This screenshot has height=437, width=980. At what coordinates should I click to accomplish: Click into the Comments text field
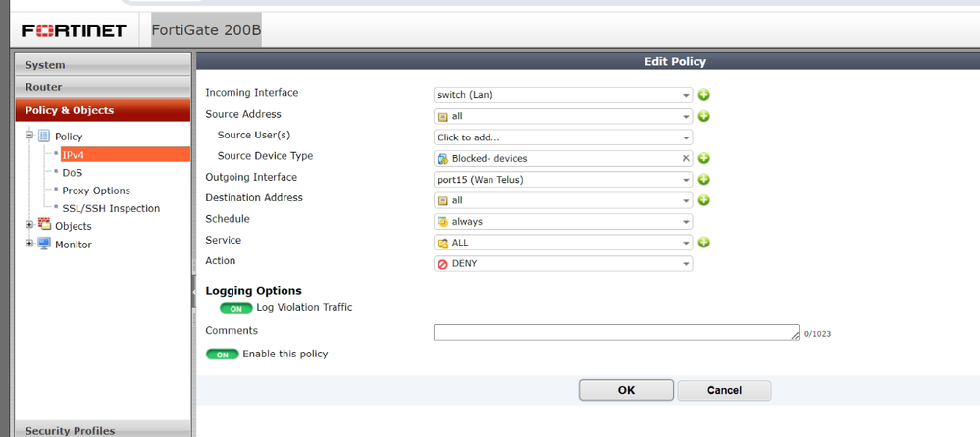[x=616, y=333]
